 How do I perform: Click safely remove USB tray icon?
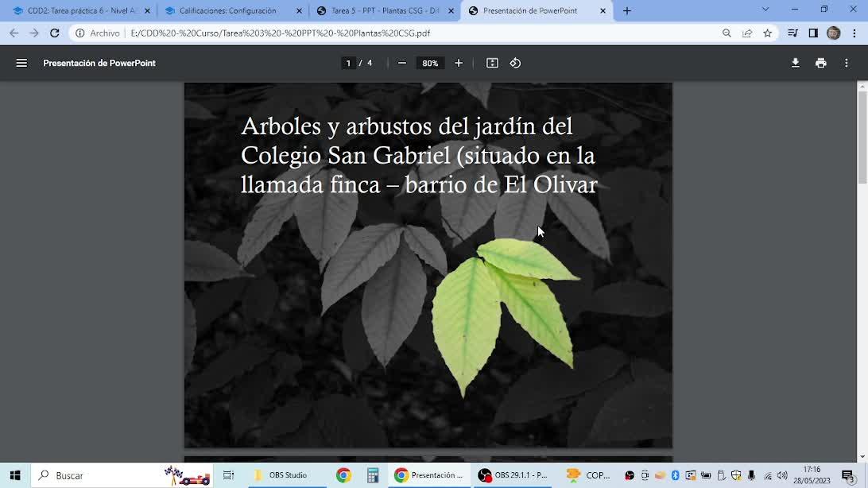point(721,475)
